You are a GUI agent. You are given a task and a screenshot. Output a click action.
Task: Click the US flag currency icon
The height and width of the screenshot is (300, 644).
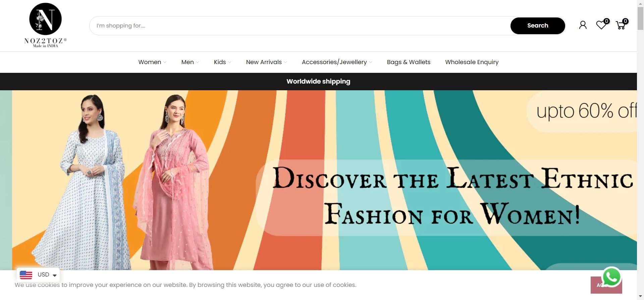click(x=26, y=275)
